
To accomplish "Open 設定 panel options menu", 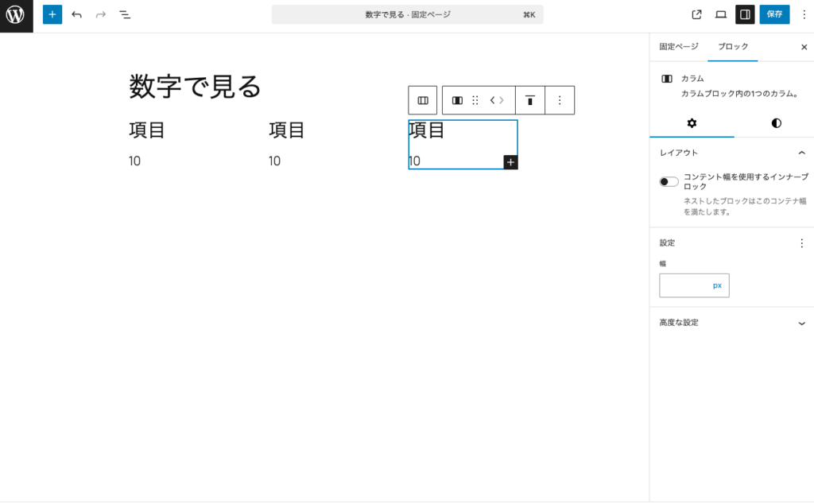I will 801,243.
